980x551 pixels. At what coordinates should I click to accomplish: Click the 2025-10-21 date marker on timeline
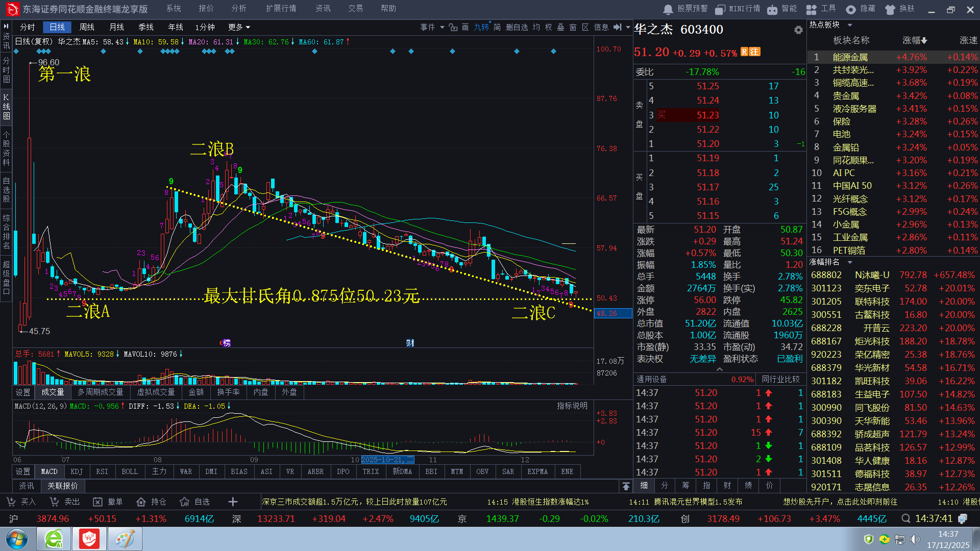pos(387,460)
